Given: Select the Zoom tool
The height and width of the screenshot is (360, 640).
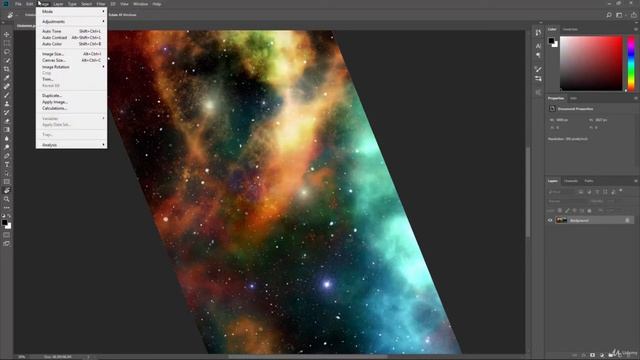Looking at the screenshot, I should 7,199.
